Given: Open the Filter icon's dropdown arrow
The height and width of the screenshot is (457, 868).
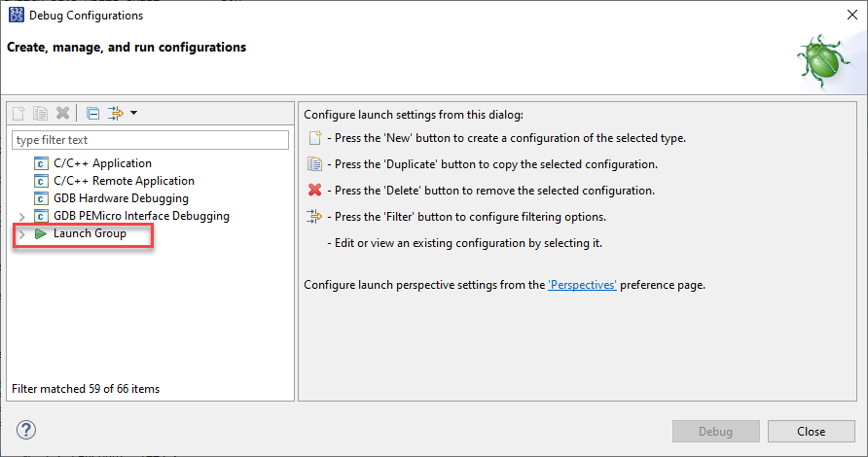Looking at the screenshot, I should coord(133,113).
